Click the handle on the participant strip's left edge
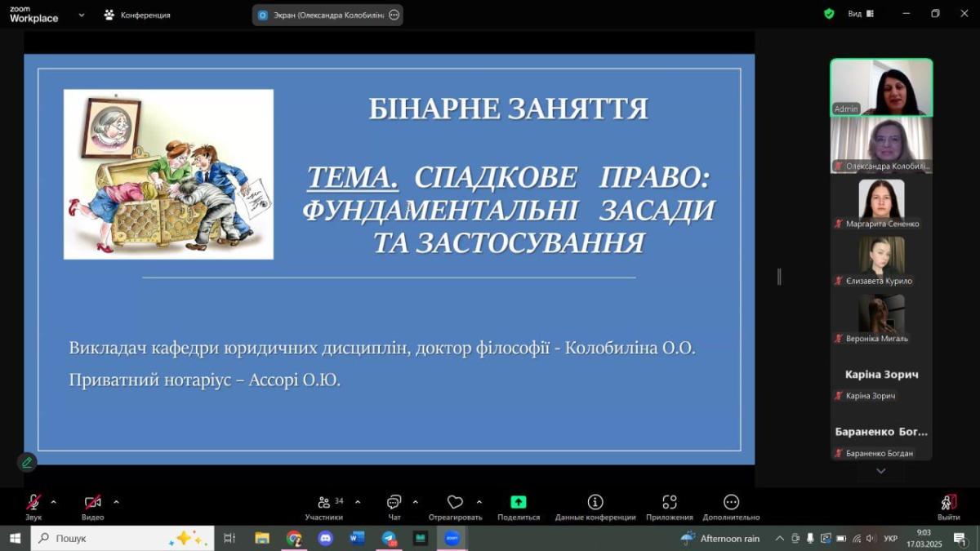 (x=779, y=277)
